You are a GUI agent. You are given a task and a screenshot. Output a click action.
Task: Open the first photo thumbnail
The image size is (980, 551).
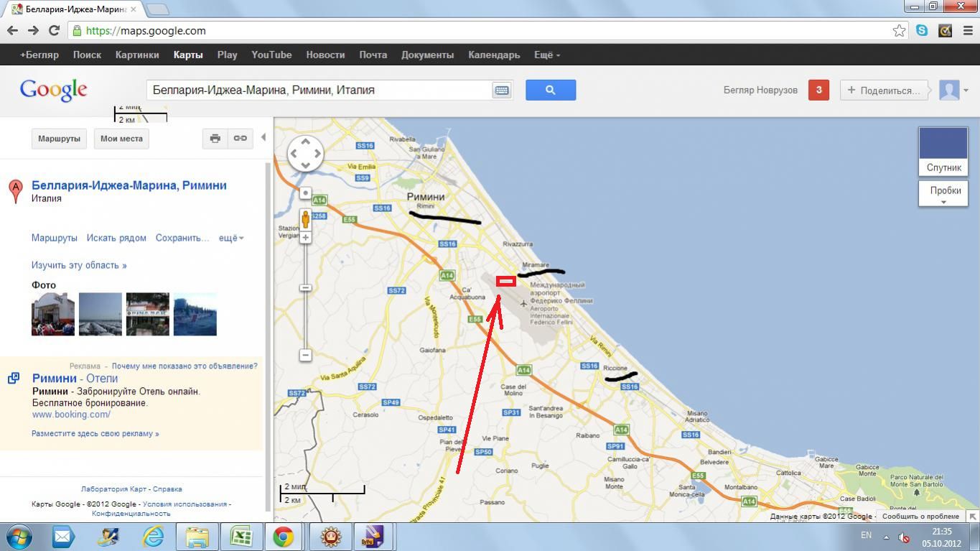pyautogui.click(x=53, y=314)
